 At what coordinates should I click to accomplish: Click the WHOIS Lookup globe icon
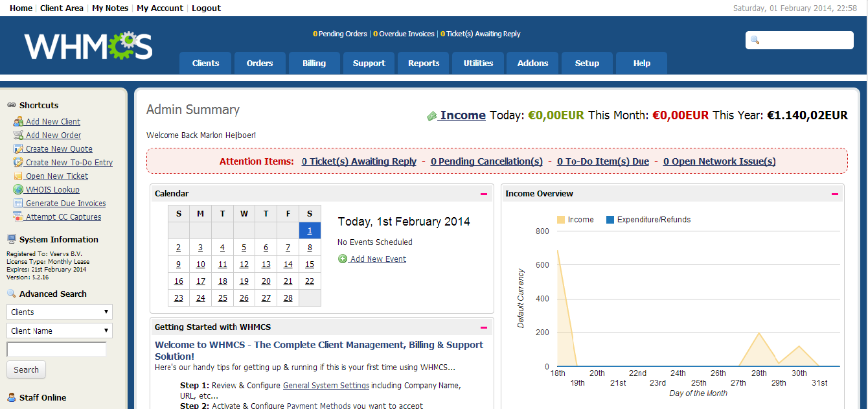pyautogui.click(x=18, y=189)
